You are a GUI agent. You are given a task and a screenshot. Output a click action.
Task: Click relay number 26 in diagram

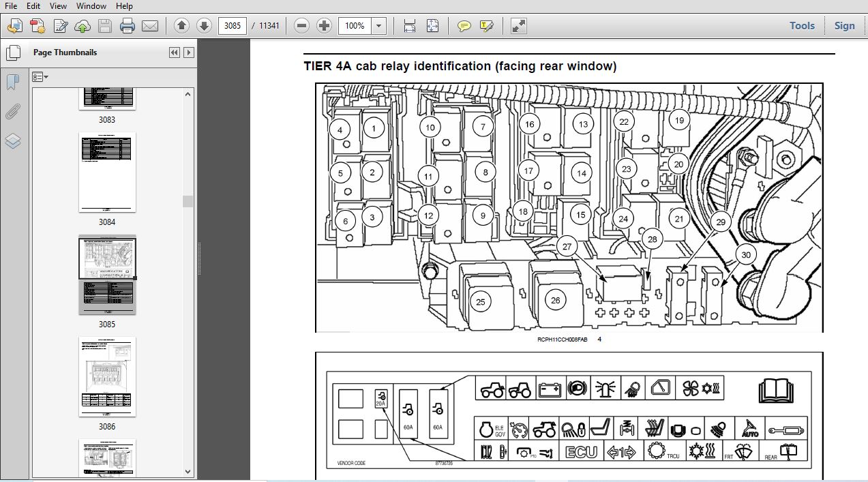click(556, 300)
